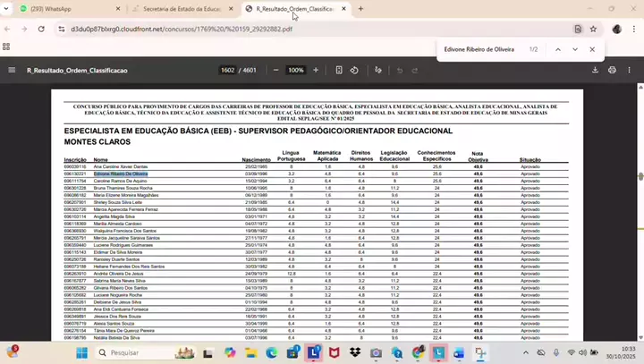Rotate the PDF document counterclockwise
This screenshot has width=644, height=364.
(354, 70)
